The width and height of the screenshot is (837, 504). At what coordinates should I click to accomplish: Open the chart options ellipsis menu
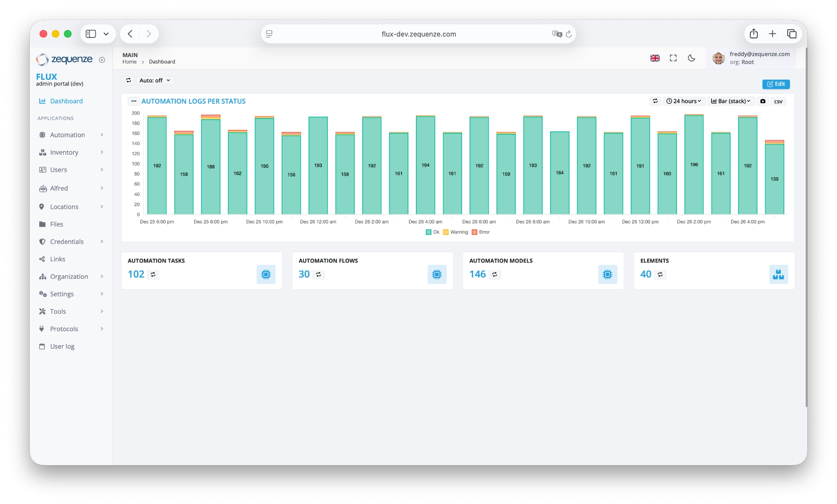(134, 101)
